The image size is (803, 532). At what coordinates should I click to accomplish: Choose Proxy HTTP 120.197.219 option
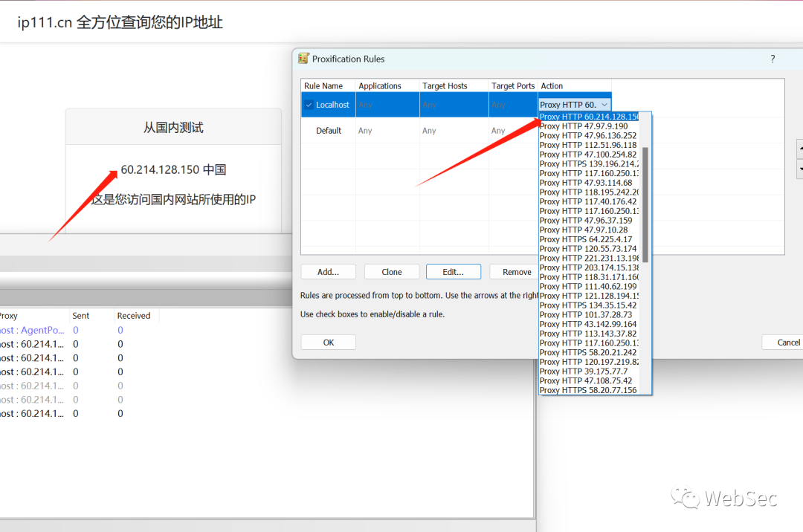[x=589, y=362]
